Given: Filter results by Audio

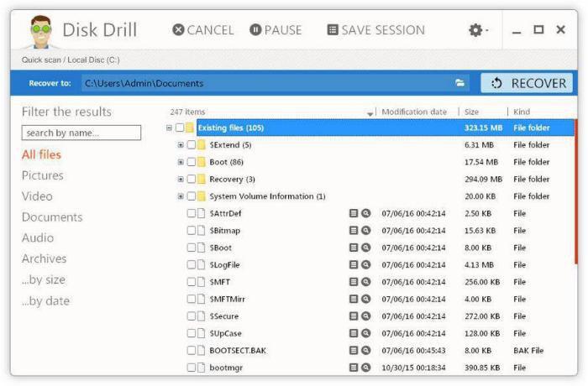Looking at the screenshot, I should click(x=38, y=237).
